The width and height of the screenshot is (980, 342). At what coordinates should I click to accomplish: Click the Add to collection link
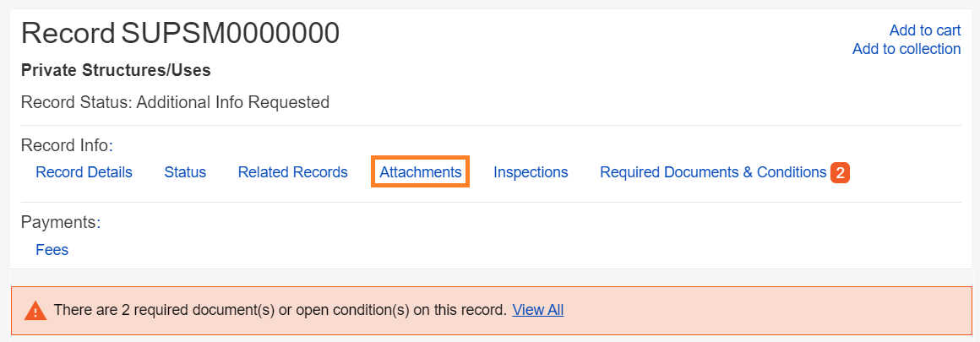(x=906, y=49)
